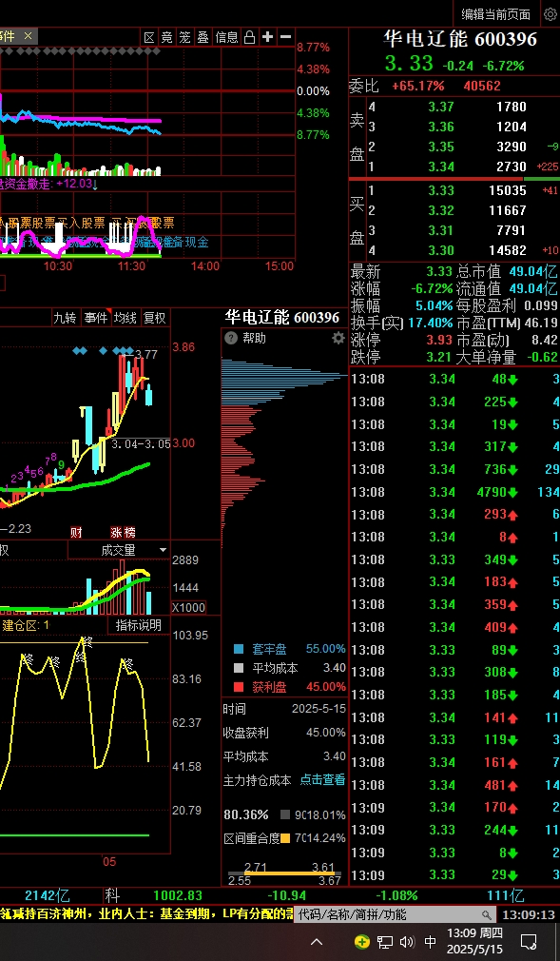
Task: Click the 主力资金撤走 indicator label
Action: pos(47,184)
